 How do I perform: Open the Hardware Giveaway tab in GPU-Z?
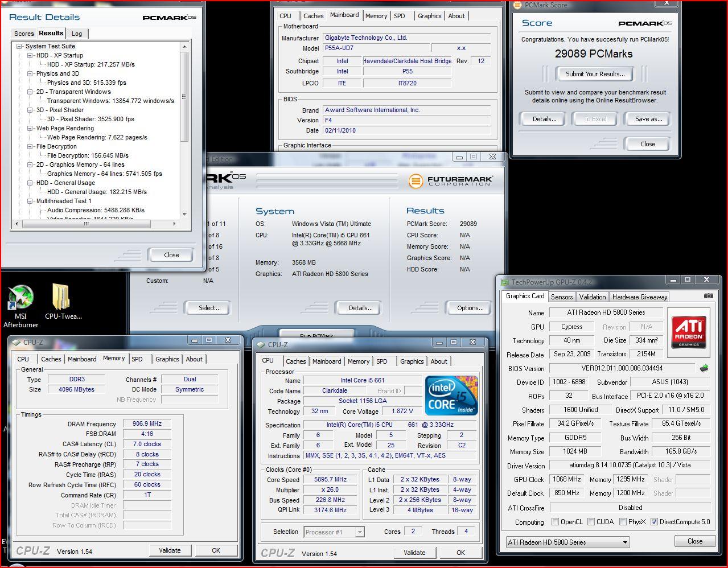(x=640, y=297)
